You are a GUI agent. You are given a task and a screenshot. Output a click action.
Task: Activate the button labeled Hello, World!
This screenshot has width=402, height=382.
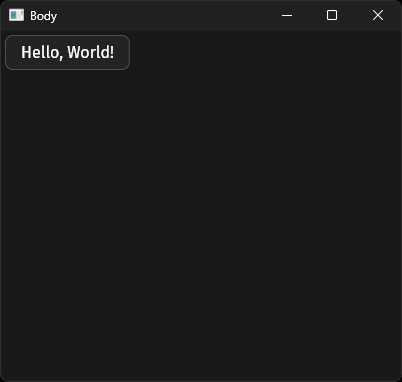67,52
